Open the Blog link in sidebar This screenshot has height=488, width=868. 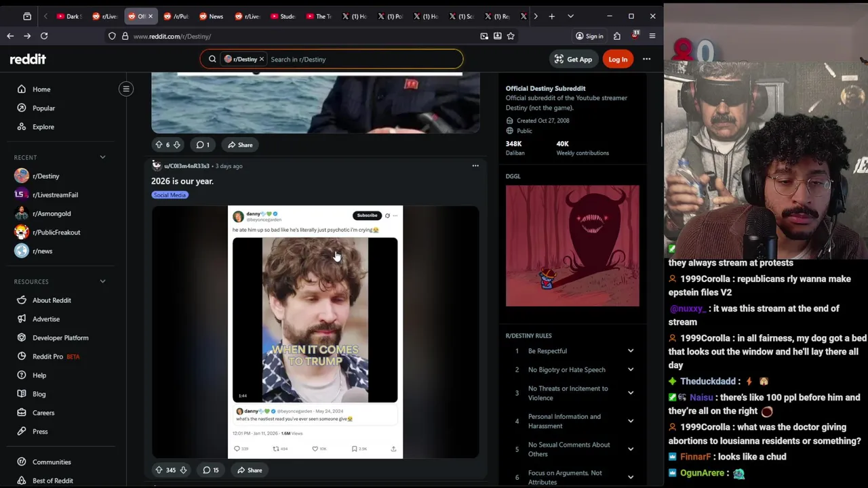coord(39,394)
